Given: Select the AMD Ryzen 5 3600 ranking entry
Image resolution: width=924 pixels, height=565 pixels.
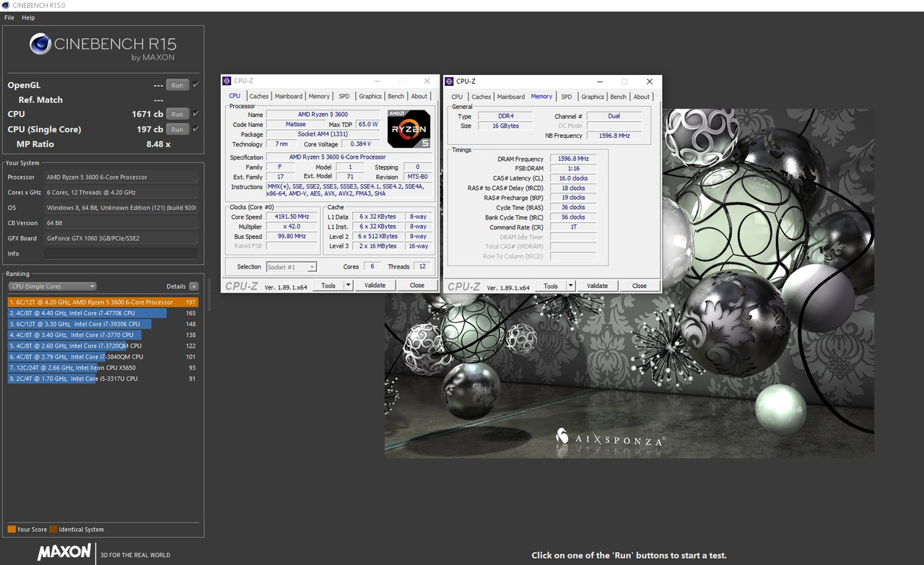Looking at the screenshot, I should tap(103, 302).
